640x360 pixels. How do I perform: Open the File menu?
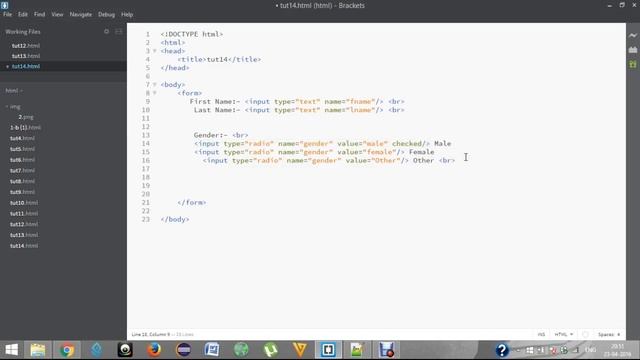[x=7, y=14]
